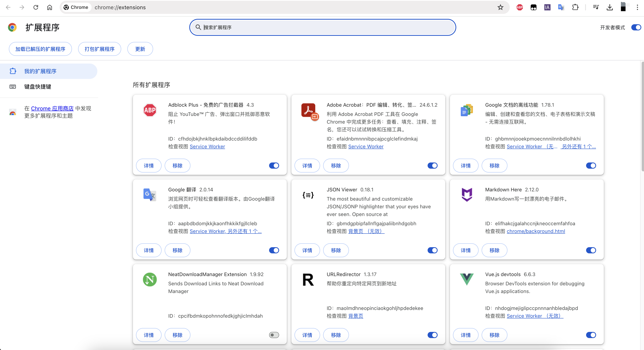Select 我的扩展程序 in the sidebar
644x350 pixels.
(x=48, y=71)
